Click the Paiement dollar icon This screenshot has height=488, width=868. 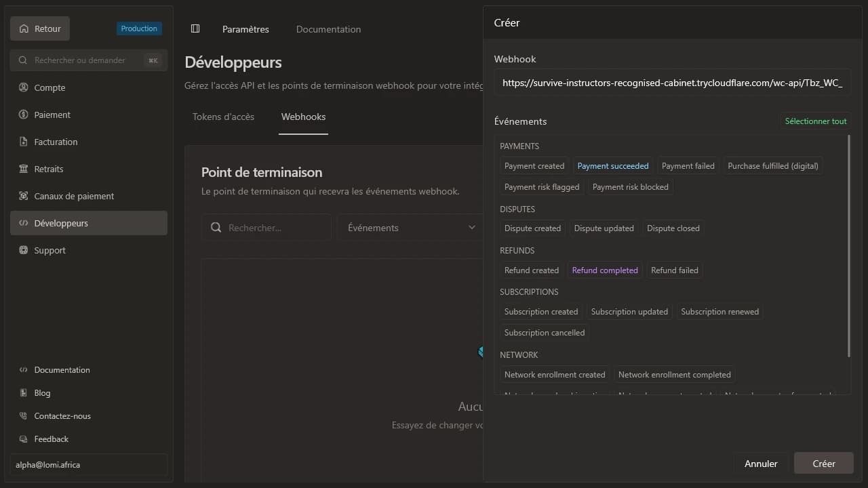tap(24, 115)
